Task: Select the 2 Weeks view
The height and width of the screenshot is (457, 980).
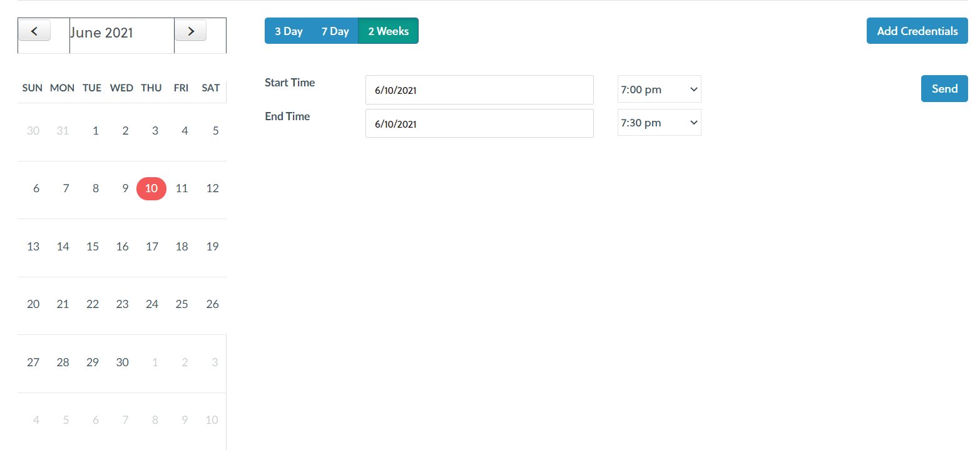Action: 388,31
